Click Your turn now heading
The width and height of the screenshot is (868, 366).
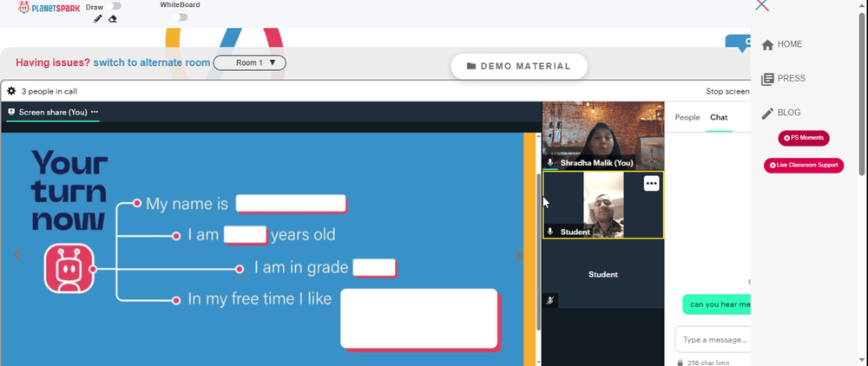pyautogui.click(x=69, y=190)
